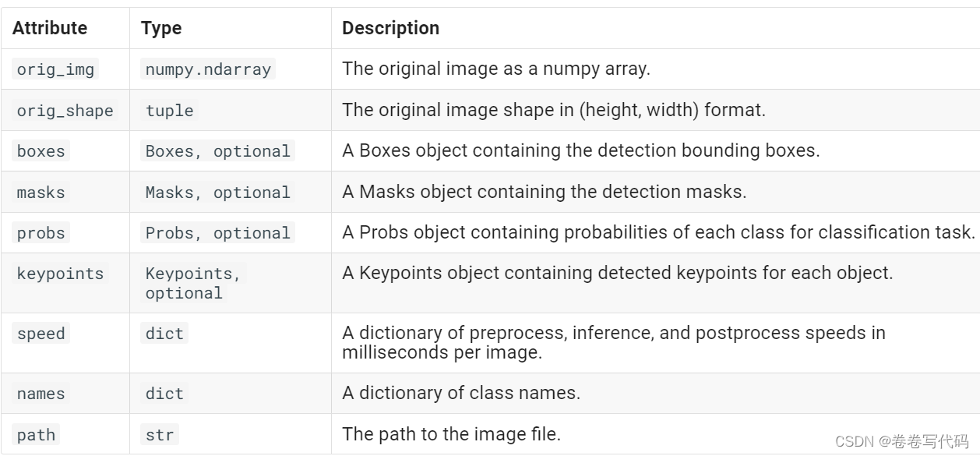This screenshot has width=980, height=456.
Task: Select the keypoints attribute code label
Action: [60, 274]
